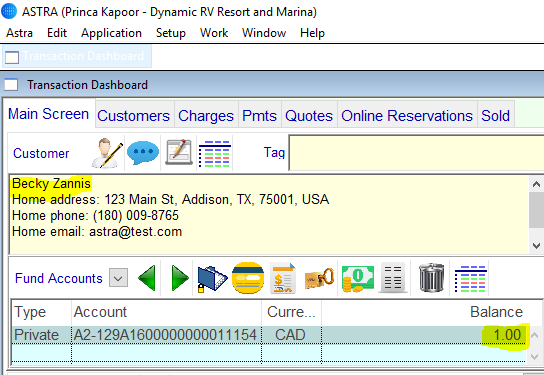The height and width of the screenshot is (375, 544).
Task: Switch to the Online Reservations tab
Action: coord(407,116)
